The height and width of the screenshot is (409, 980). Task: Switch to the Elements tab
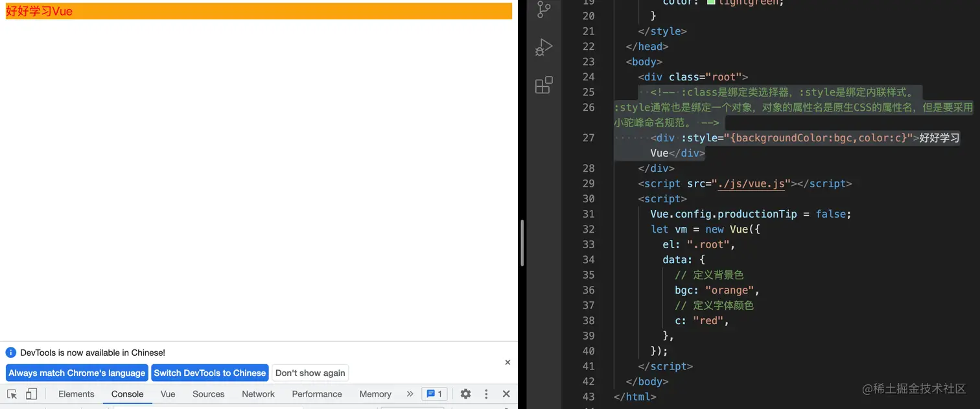coord(76,394)
